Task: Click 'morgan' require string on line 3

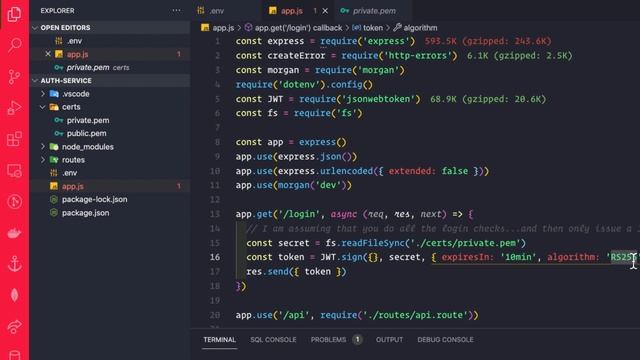Action: pos(378,70)
